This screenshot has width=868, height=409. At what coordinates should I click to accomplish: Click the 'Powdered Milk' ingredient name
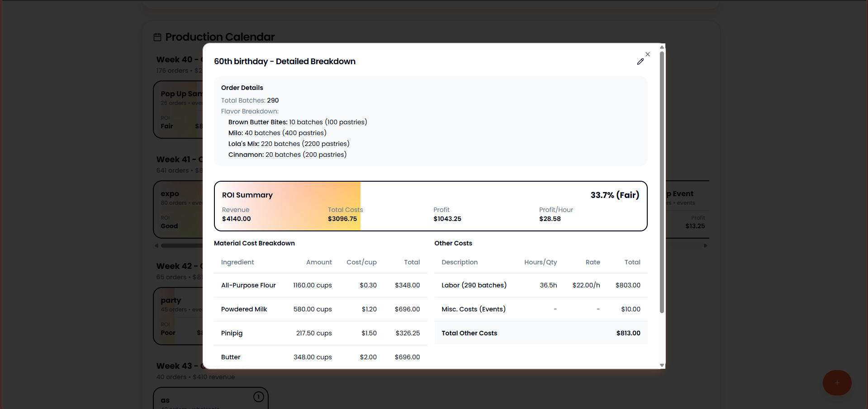click(244, 309)
